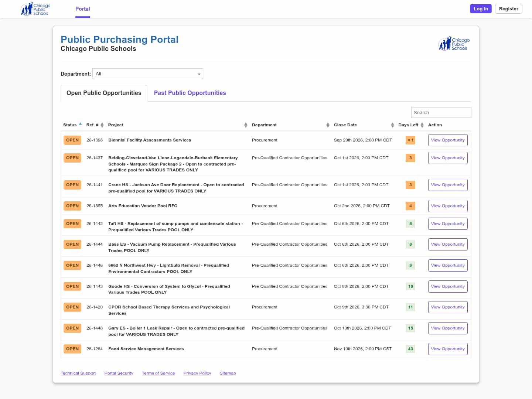Viewport: 532px width, 399px height.
Task: View Opportunity for Taft HS sump pumps
Action: tap(448, 224)
